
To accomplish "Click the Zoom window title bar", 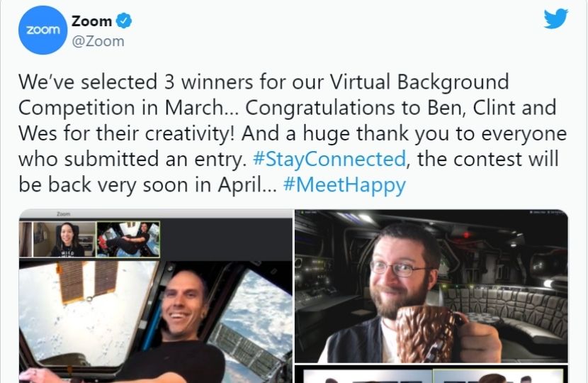I will [x=156, y=213].
